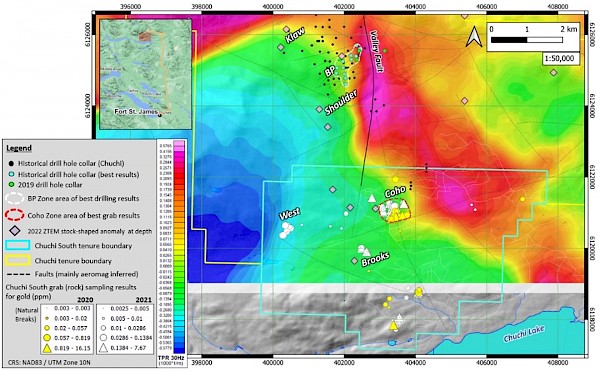
Task: Click the cyan Chuchi South tenure legend box
Action: coord(18,246)
